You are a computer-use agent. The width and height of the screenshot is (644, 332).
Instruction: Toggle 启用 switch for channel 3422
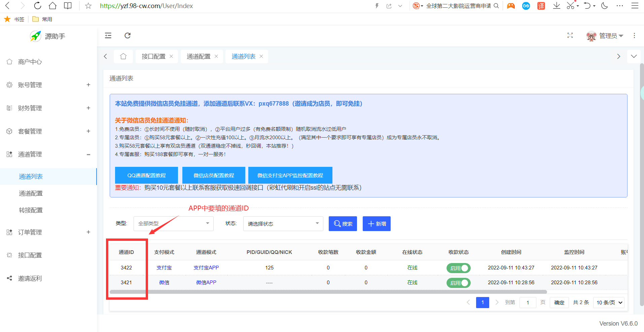458,268
